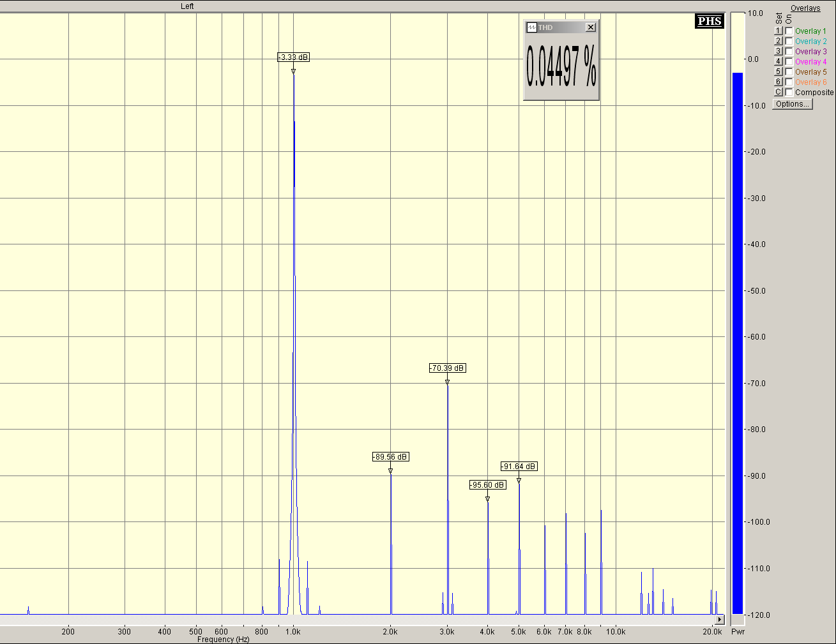Enable the Overlay 1 checkbox

click(789, 31)
